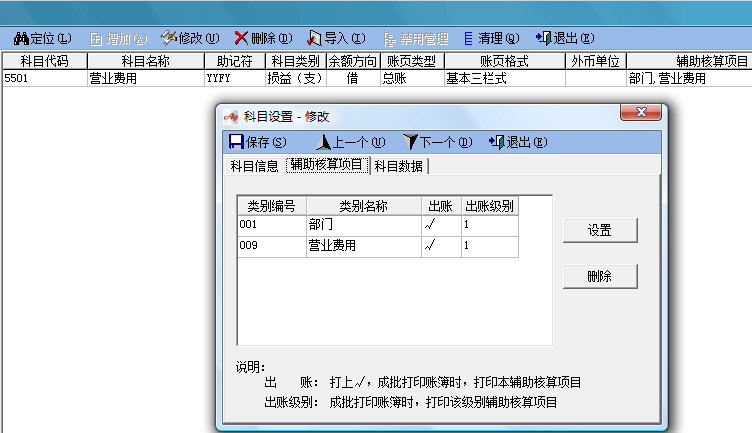The height and width of the screenshot is (433, 752).
Task: Close the 科目设置 - 修改 dialog window
Action: click(638, 112)
